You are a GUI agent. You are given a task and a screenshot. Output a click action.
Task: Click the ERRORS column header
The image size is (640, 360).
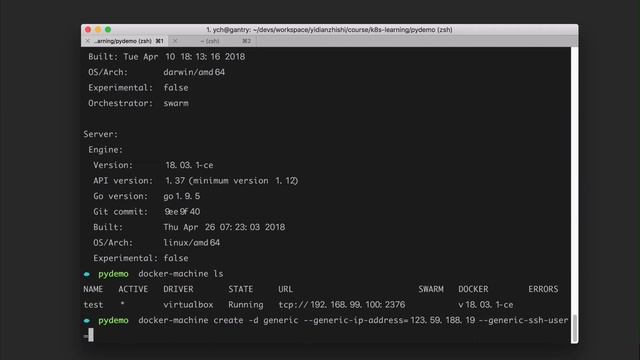point(543,289)
